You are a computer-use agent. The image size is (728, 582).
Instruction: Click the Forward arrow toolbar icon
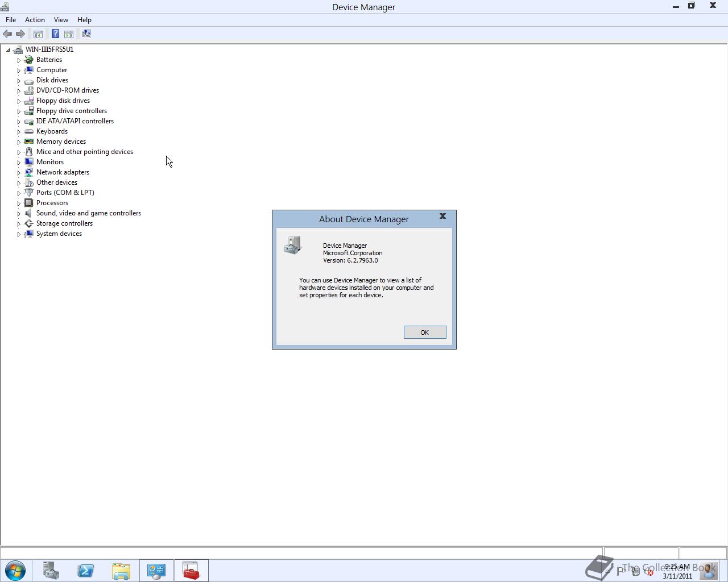20,34
